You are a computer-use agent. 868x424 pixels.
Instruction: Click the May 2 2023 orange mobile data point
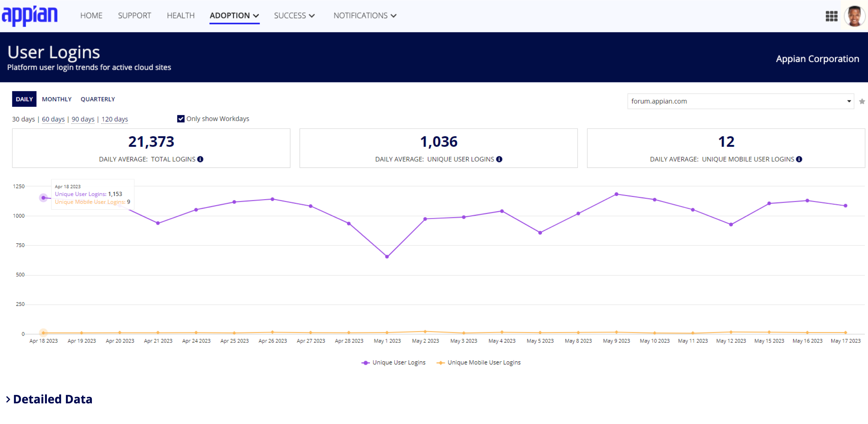pyautogui.click(x=425, y=331)
